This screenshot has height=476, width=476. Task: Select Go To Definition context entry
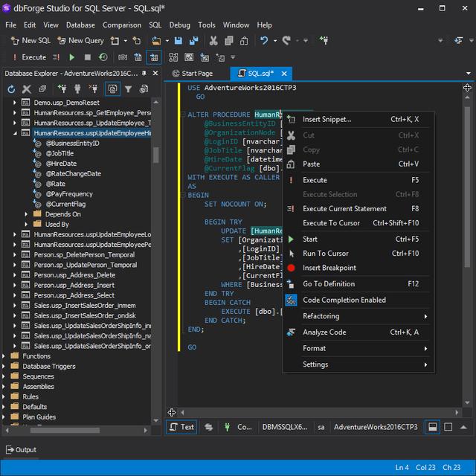[358, 284]
